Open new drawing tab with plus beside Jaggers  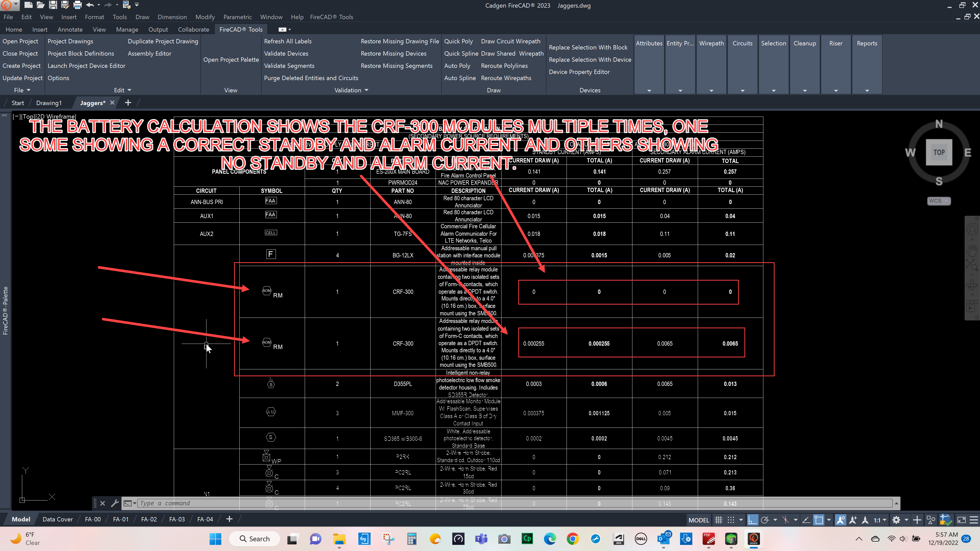(128, 103)
